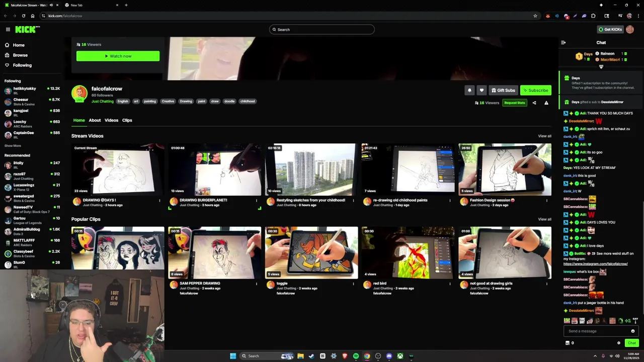Open options for re-drawing old childhood paints

[x=450, y=201]
